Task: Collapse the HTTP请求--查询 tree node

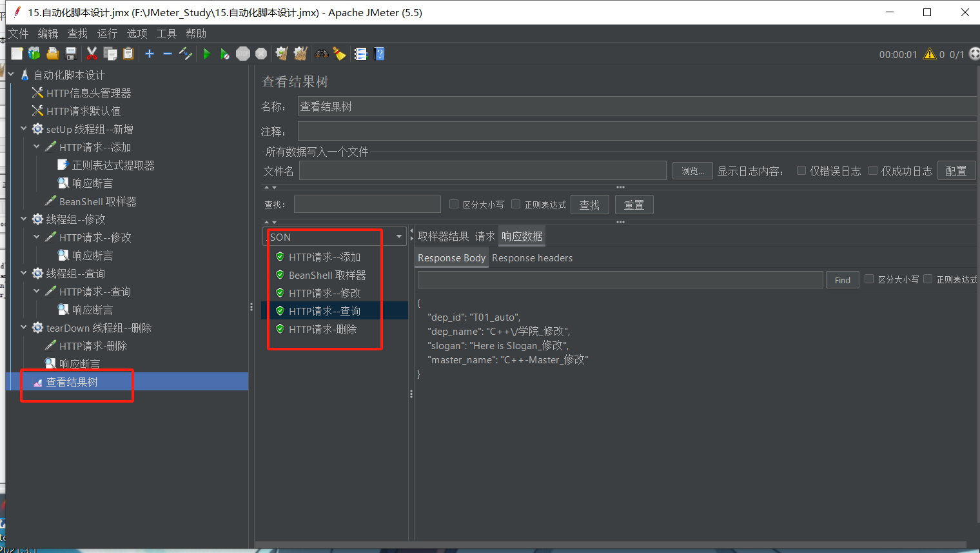Action: (37, 292)
